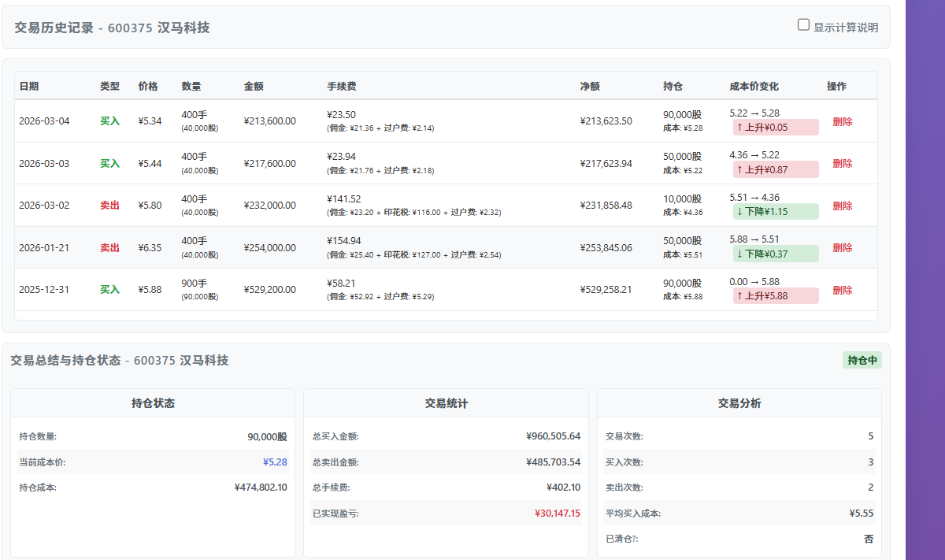Viewport: 945px width, 560px height.
Task: Click the 成本价变化 column header
Action: point(754,86)
